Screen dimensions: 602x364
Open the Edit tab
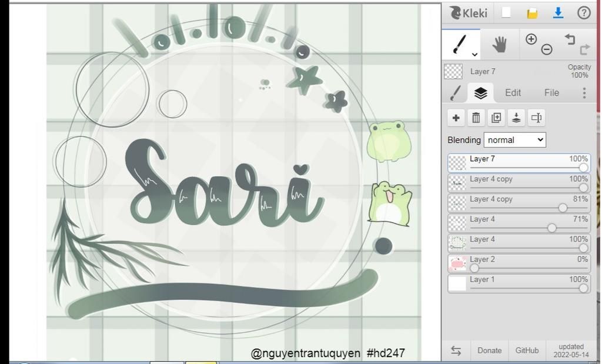(513, 92)
